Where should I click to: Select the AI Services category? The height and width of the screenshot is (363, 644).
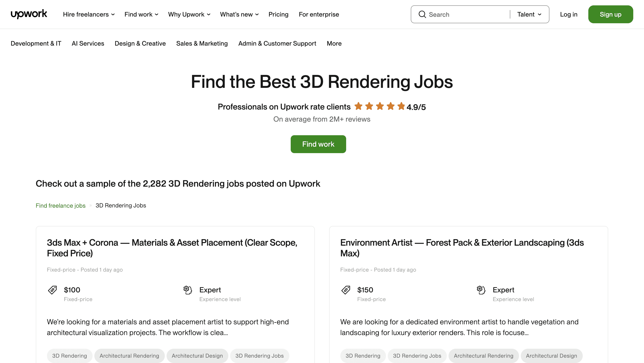point(88,43)
